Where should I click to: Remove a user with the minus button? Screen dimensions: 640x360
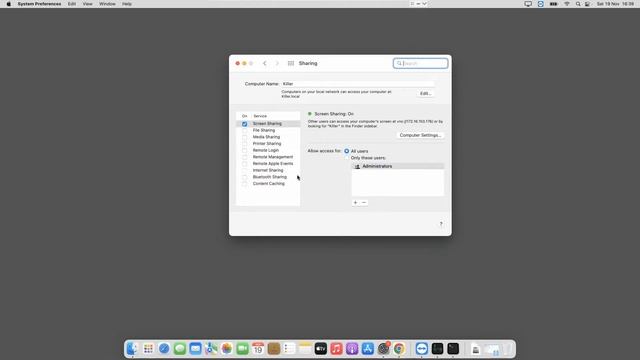[364, 202]
